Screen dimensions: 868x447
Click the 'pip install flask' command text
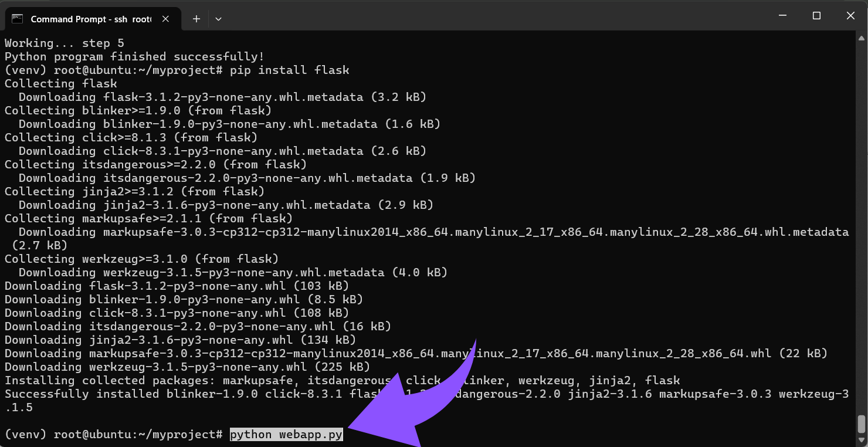[x=289, y=70]
